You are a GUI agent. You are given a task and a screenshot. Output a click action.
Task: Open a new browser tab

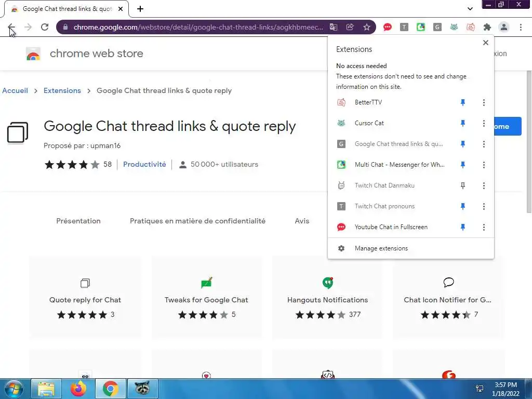coord(140,9)
